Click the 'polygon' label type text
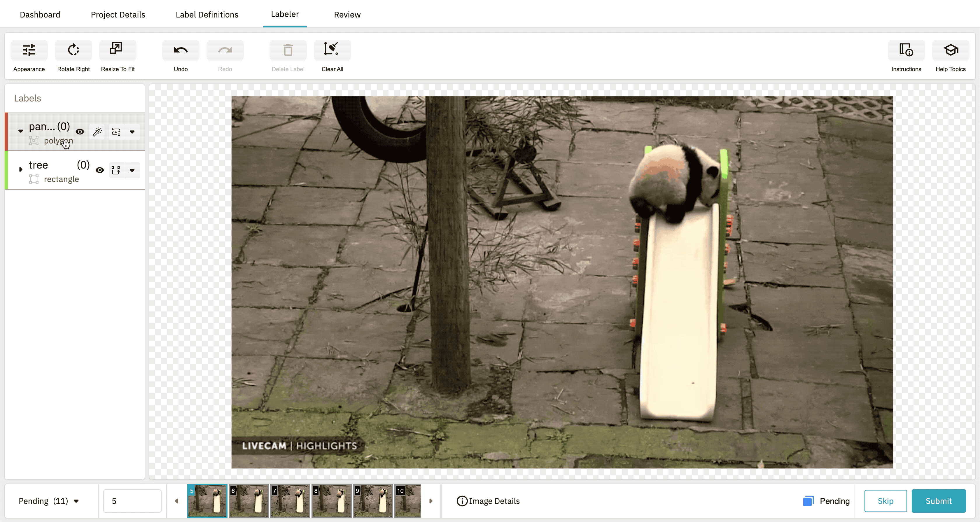 [58, 141]
